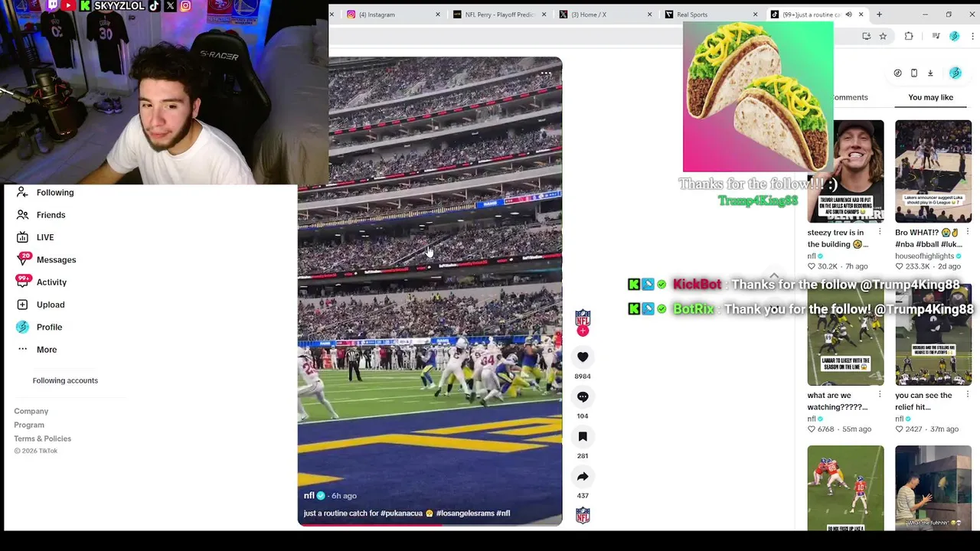The image size is (980, 551).
Task: Switch to the You may like tab
Action: pyautogui.click(x=930, y=97)
